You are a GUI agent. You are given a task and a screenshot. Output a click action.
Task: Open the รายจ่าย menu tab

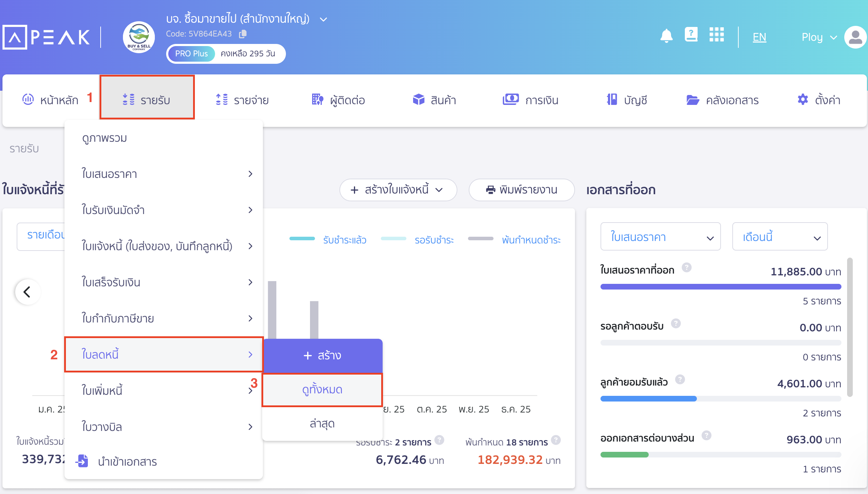point(242,100)
